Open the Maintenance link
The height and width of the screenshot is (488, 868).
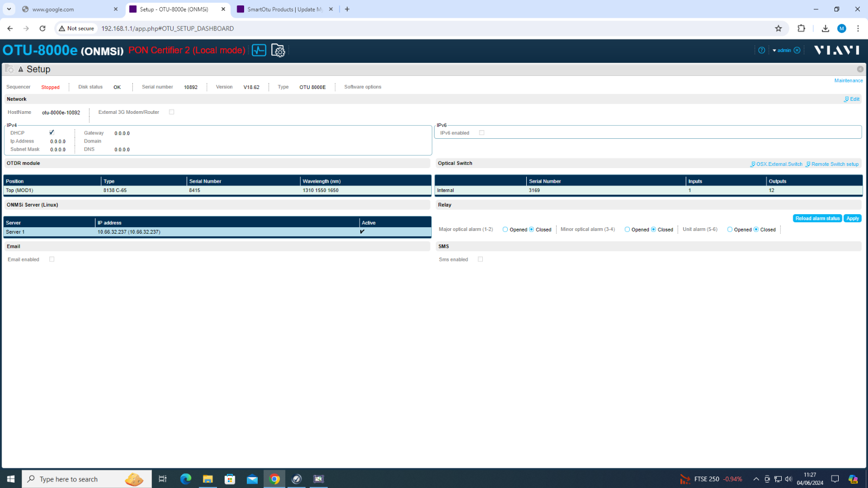click(x=848, y=81)
